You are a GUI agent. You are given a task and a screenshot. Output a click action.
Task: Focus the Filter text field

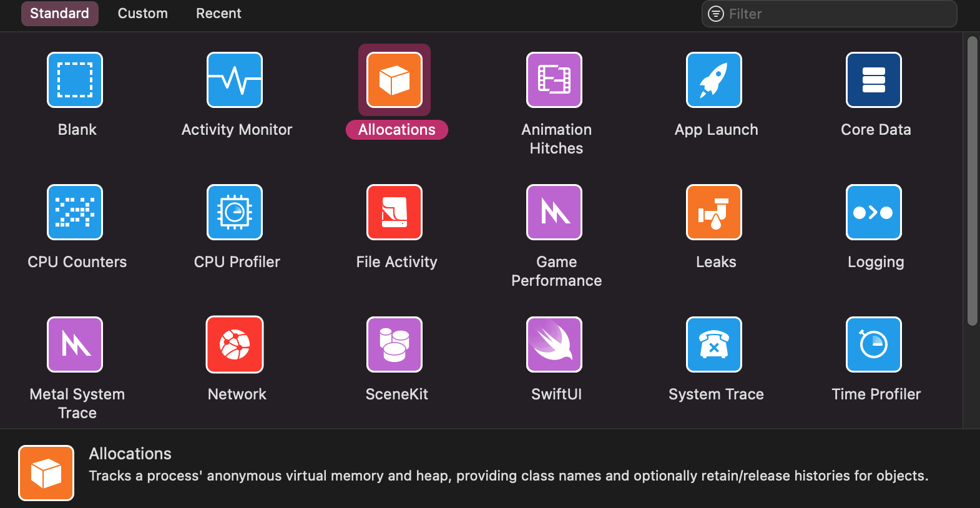[829, 14]
